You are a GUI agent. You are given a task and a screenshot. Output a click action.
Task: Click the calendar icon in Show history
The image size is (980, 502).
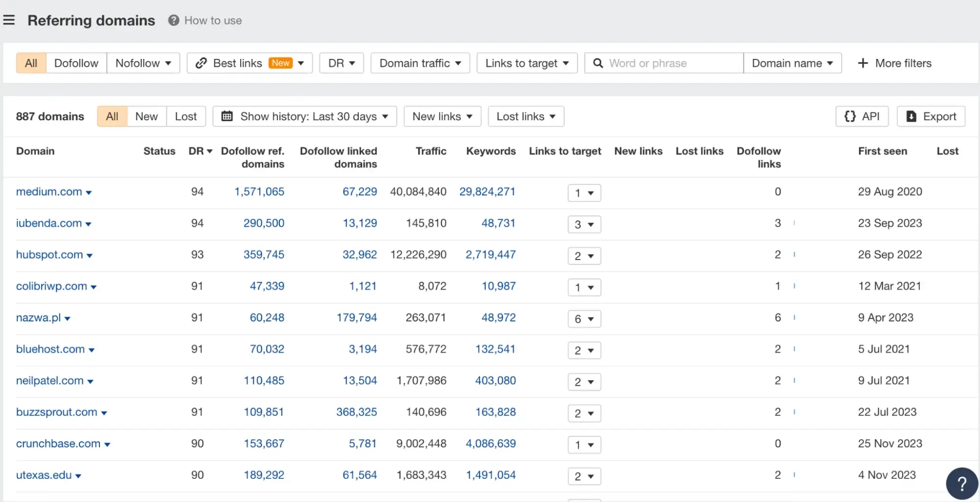point(227,116)
